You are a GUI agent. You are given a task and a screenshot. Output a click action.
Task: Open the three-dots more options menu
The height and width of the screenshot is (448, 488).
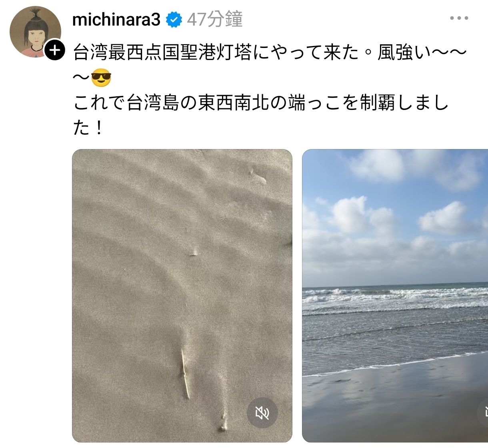point(459,18)
